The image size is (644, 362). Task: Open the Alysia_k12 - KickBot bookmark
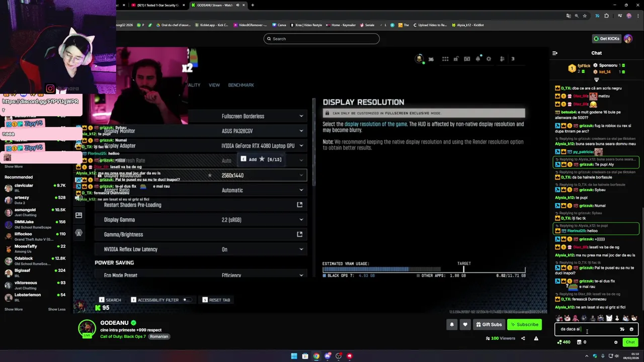point(468,25)
